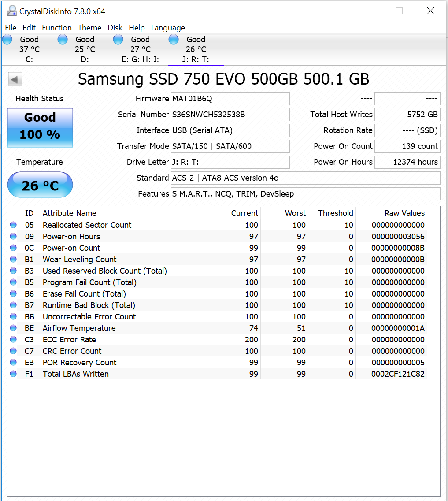The height and width of the screenshot is (501, 448).
Task: Click the status dot for Runtime Bad Block
Action: coord(13,305)
